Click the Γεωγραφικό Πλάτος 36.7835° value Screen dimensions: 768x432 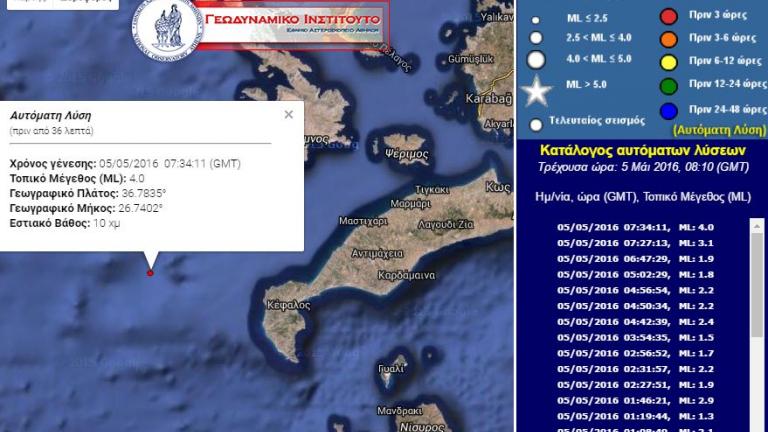144,193
